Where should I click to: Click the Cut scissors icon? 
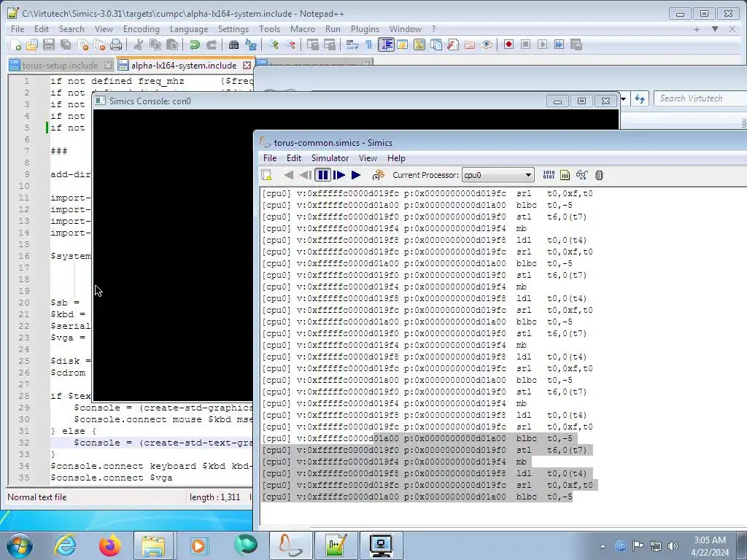[139, 44]
